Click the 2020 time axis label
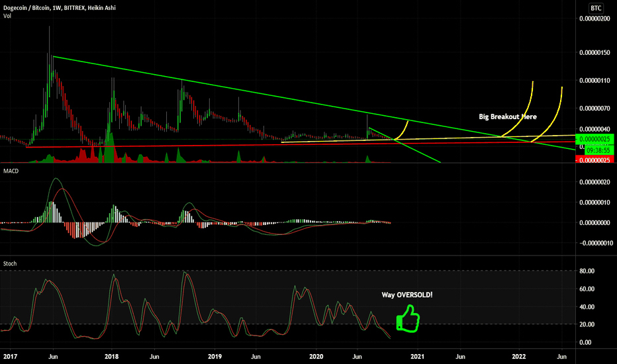617x364 pixels. click(316, 357)
